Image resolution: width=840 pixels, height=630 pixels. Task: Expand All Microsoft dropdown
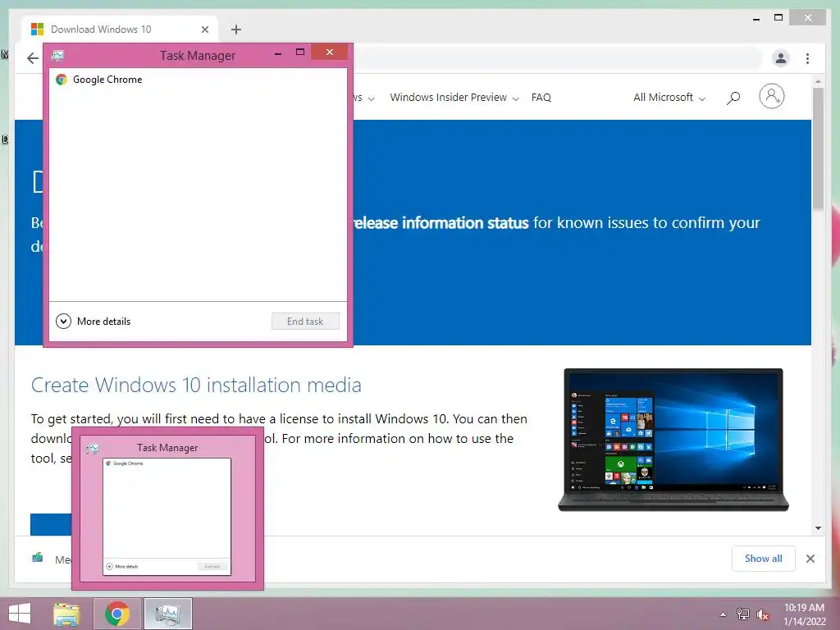(669, 98)
